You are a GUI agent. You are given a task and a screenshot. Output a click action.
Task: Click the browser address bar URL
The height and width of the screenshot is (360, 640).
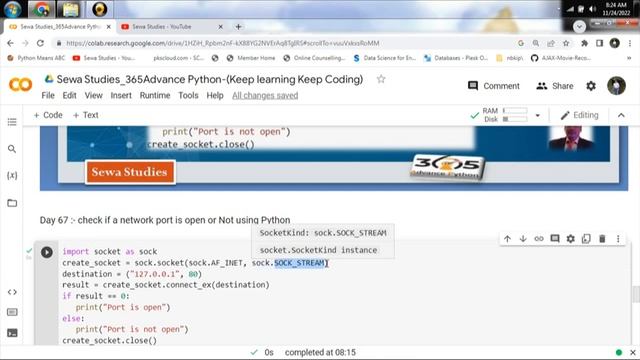point(223,43)
